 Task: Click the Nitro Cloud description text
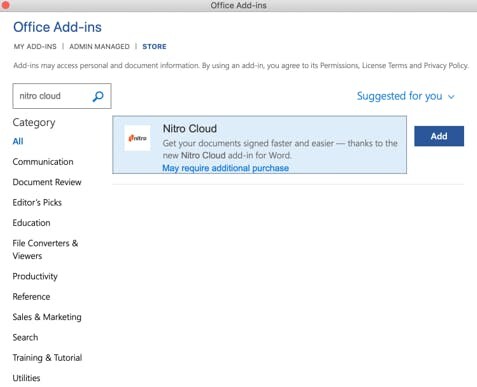pos(280,149)
